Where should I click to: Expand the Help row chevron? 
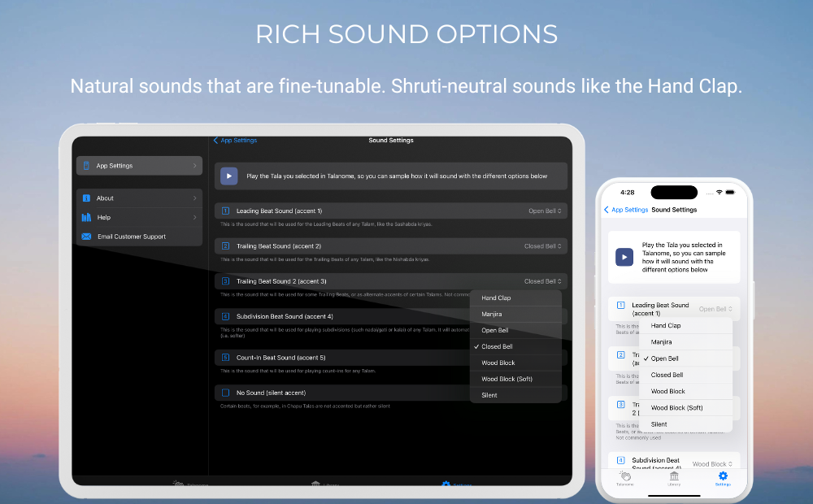pos(195,217)
